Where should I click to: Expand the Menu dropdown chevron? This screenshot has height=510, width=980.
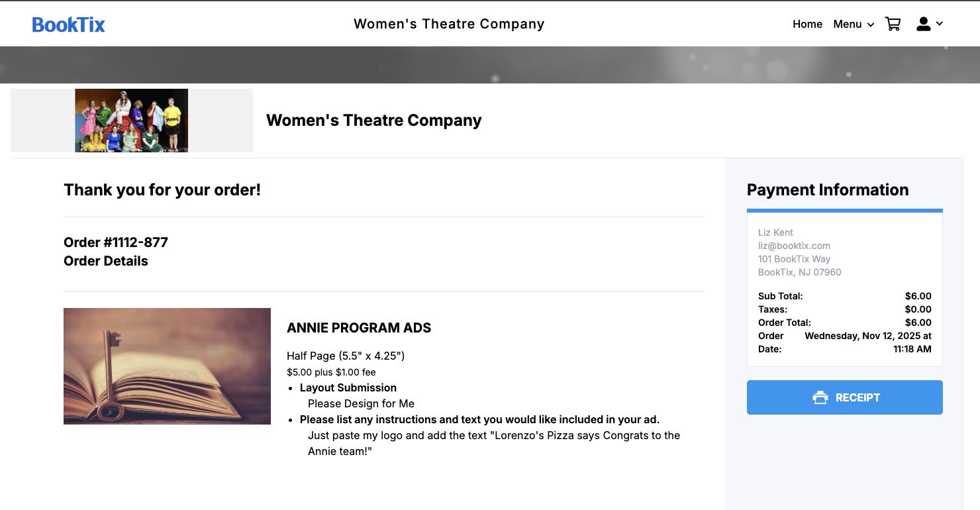[x=871, y=25]
